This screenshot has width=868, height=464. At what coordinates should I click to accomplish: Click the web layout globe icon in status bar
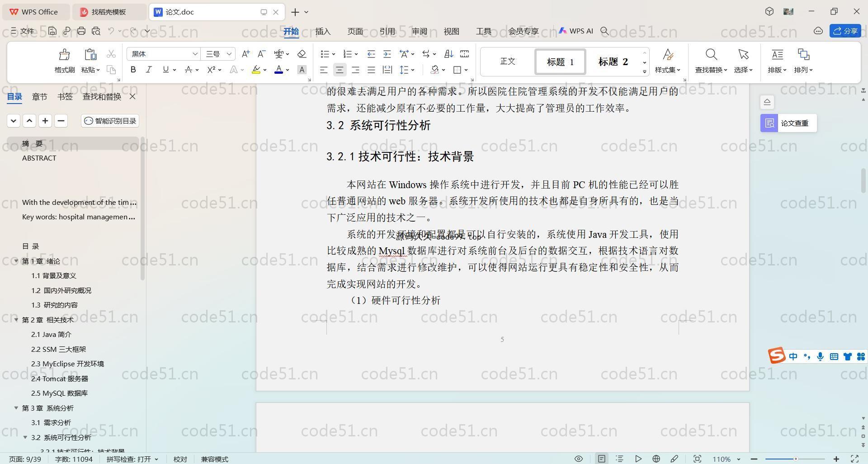(656, 459)
